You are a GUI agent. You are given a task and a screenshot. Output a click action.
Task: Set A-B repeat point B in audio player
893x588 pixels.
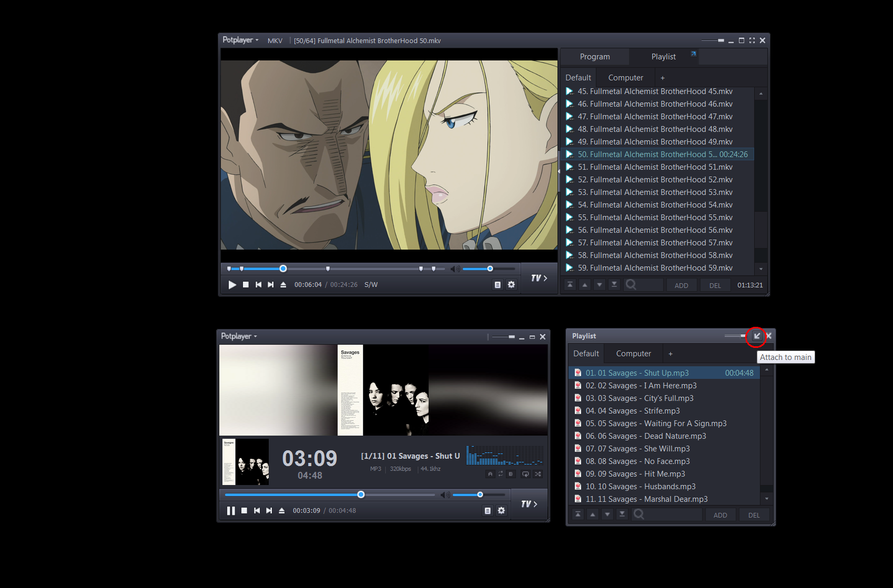[x=511, y=474]
